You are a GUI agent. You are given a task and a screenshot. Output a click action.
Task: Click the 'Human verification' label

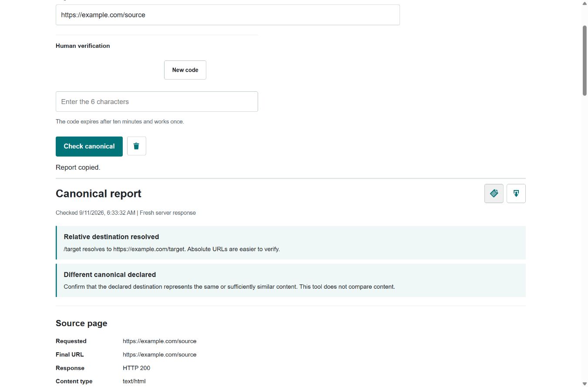pos(83,46)
